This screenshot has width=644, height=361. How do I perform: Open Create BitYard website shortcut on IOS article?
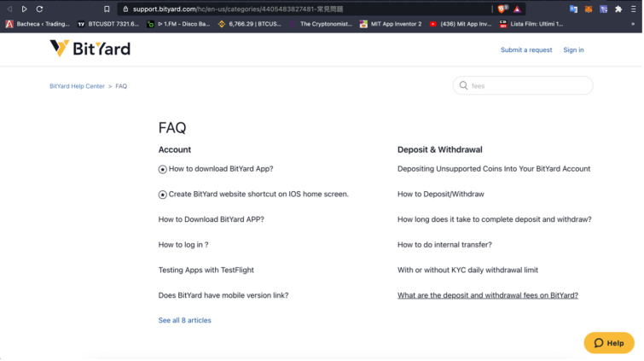click(x=258, y=194)
